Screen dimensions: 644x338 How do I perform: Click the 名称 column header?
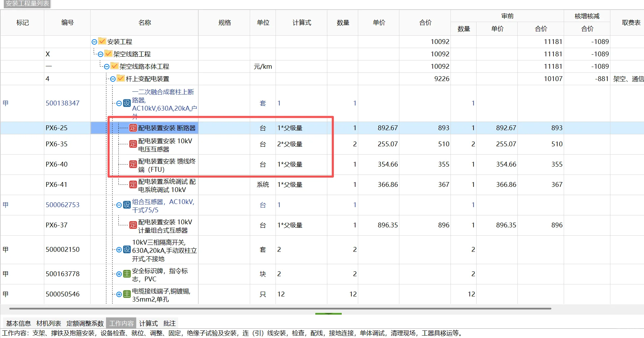tap(145, 23)
